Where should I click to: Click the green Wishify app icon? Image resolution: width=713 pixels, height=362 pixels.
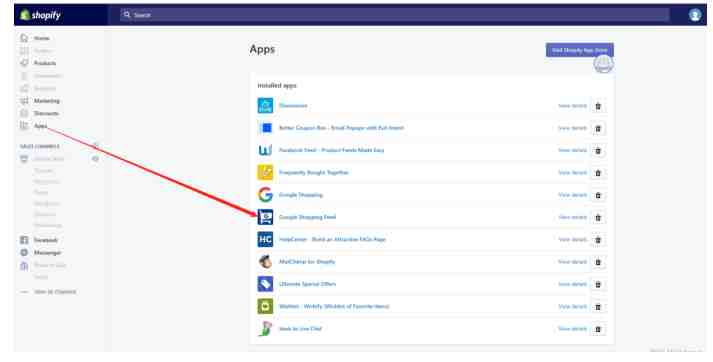tap(266, 306)
